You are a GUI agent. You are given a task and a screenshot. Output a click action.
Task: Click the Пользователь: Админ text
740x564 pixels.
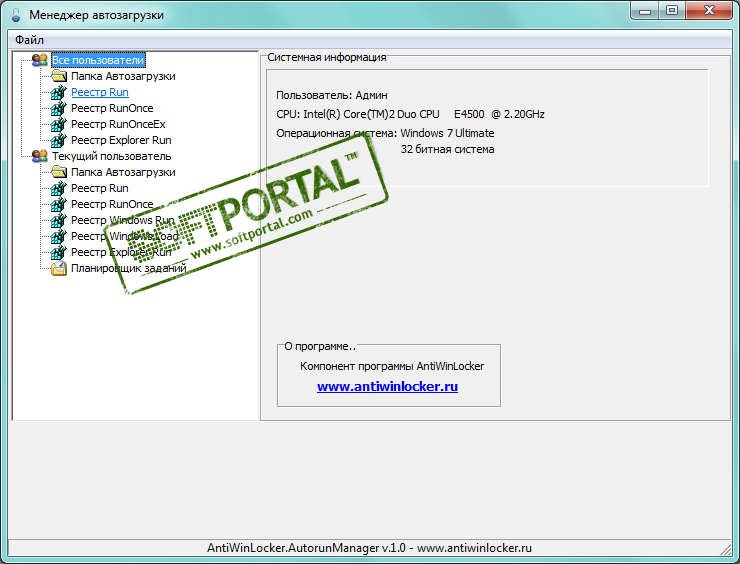[x=332, y=95]
